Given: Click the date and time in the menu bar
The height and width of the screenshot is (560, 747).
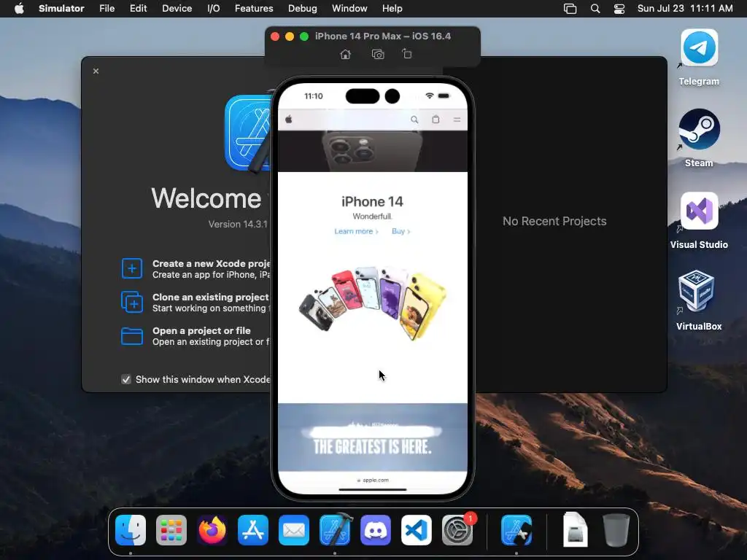Looking at the screenshot, I should click(x=685, y=9).
